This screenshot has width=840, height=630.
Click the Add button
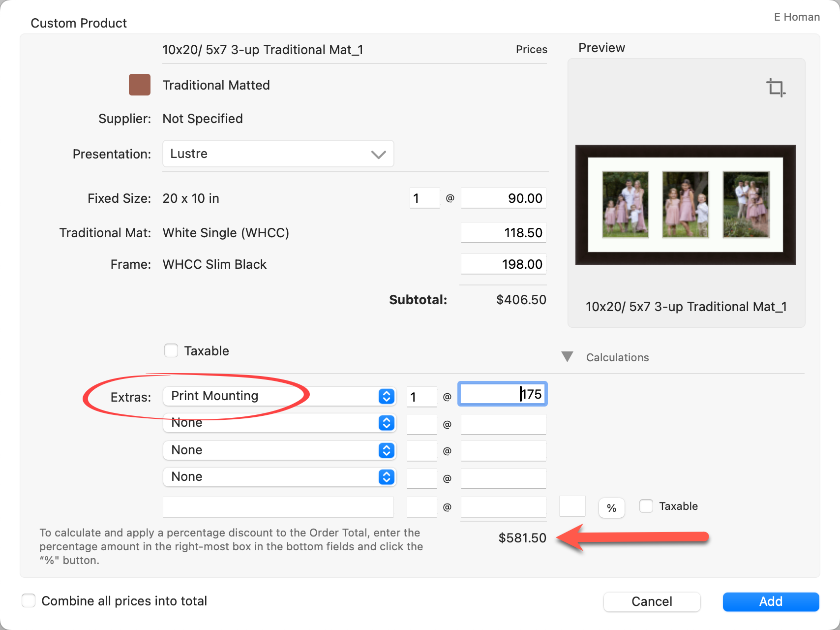770,601
